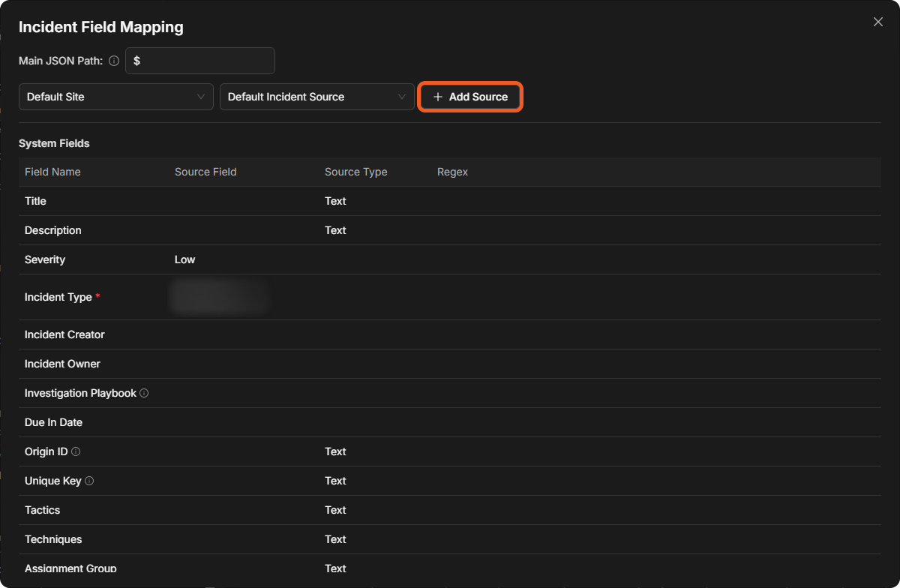Click the Text source type in Tactics row
Screen dimensions: 900x588
[x=335, y=510]
